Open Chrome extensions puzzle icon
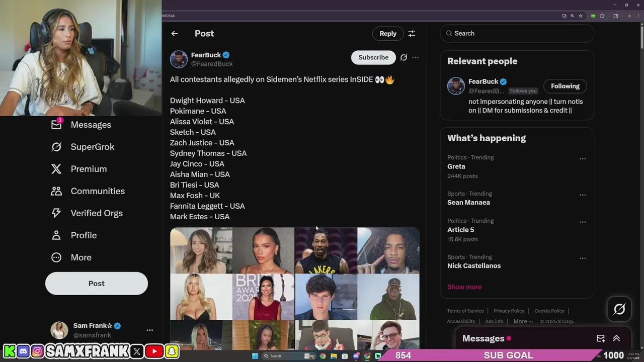This screenshot has height=362, width=644. point(602,16)
